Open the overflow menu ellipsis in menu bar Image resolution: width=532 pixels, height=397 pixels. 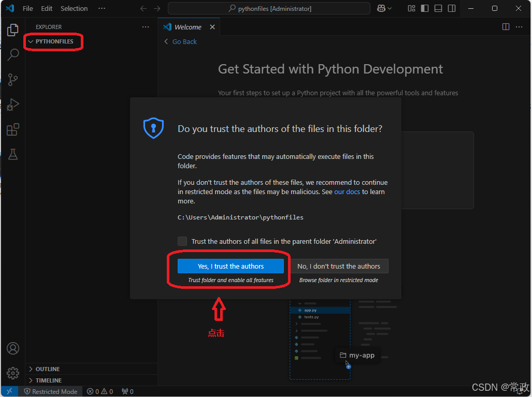[x=102, y=8]
